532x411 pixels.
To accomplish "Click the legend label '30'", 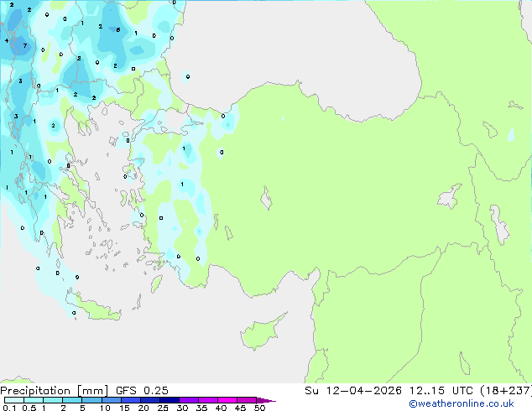I will [182, 408].
